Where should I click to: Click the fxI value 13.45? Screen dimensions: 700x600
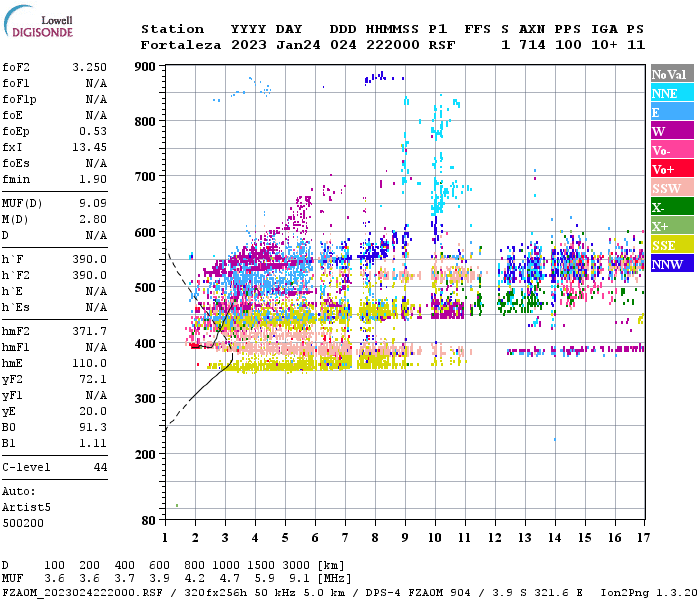click(89, 147)
